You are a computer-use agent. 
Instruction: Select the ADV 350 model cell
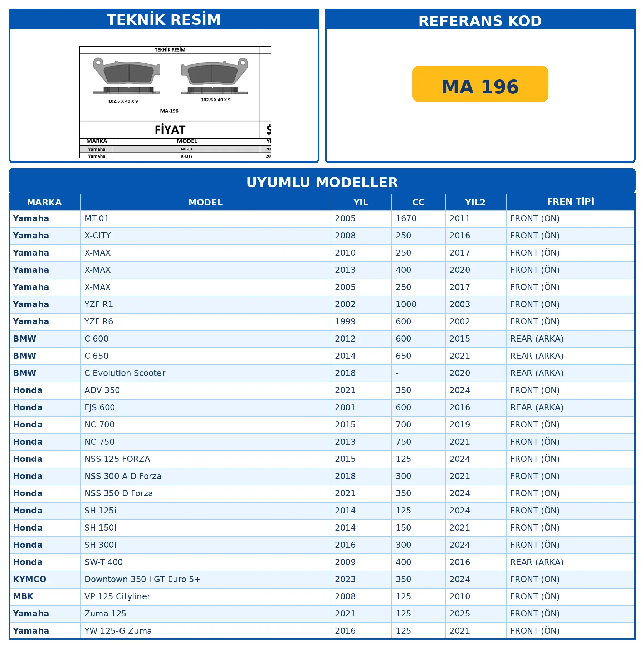coord(206,390)
